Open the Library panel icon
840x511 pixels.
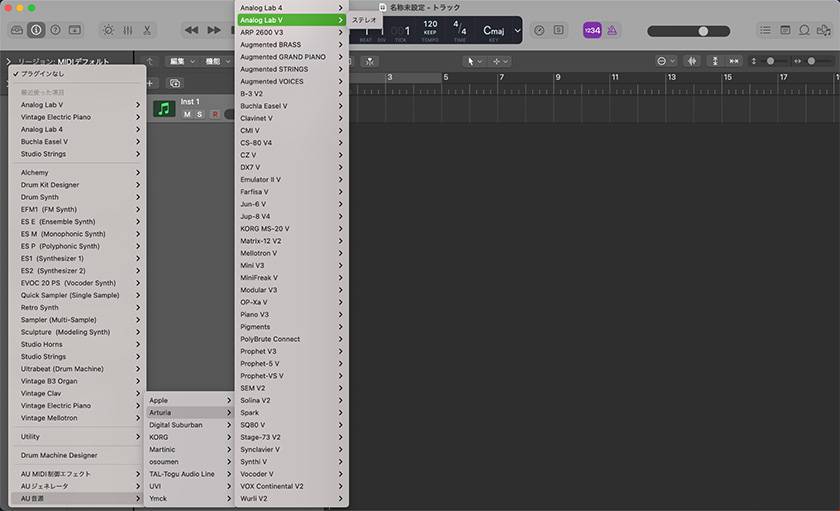(x=16, y=30)
